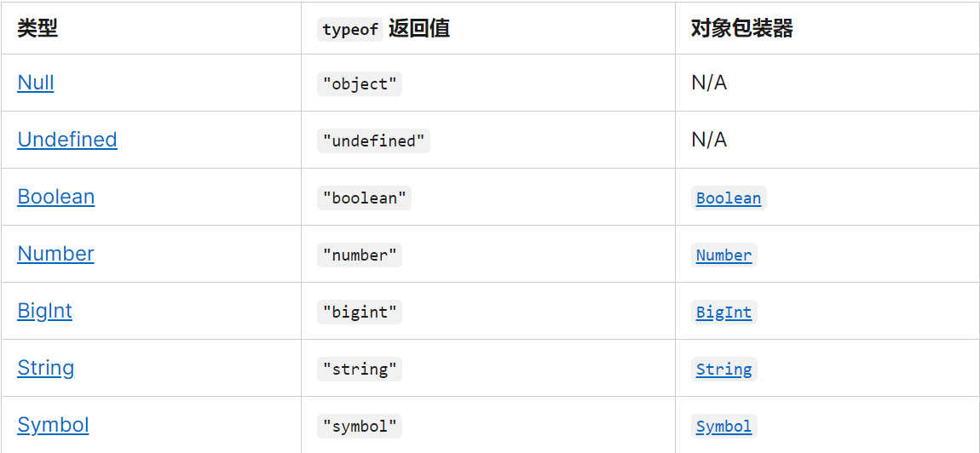The image size is (980, 453).
Task: Click the "undefined" typeof value
Action: click(374, 141)
